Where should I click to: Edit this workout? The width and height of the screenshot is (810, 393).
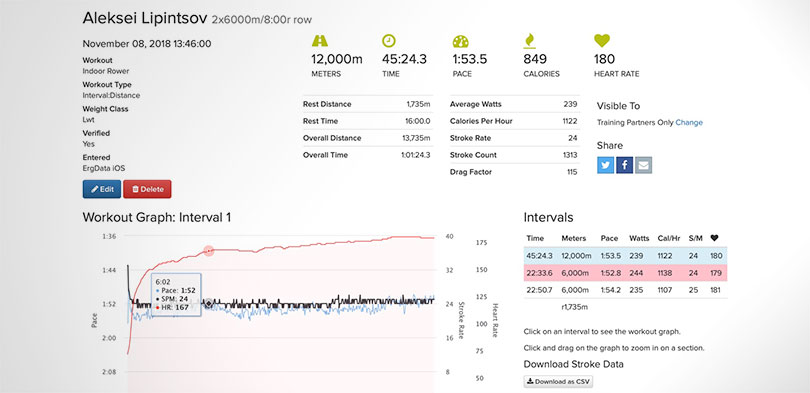point(102,189)
